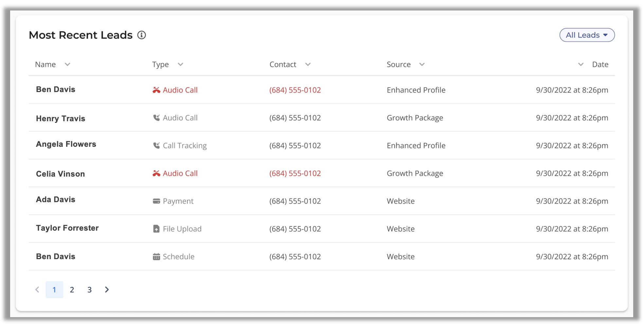Viewport: 644px width, 325px height.
Task: Sort by Name column chevron
Action: click(x=67, y=64)
